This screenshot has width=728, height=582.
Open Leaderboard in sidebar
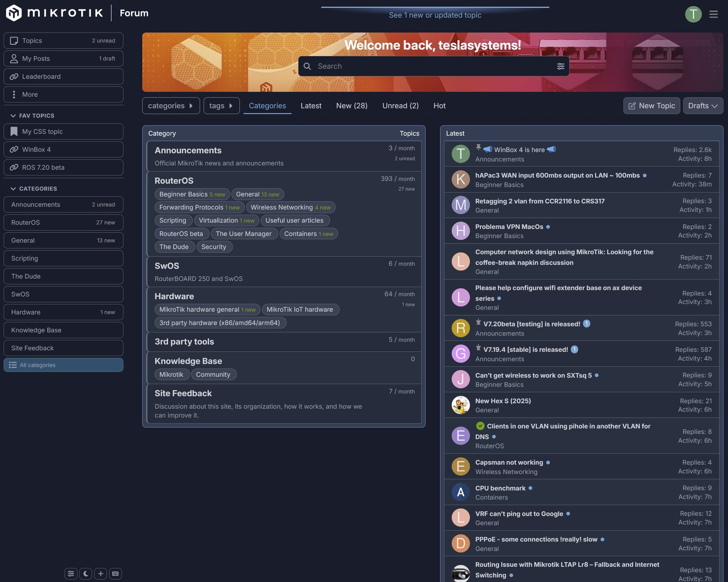pyautogui.click(x=63, y=76)
